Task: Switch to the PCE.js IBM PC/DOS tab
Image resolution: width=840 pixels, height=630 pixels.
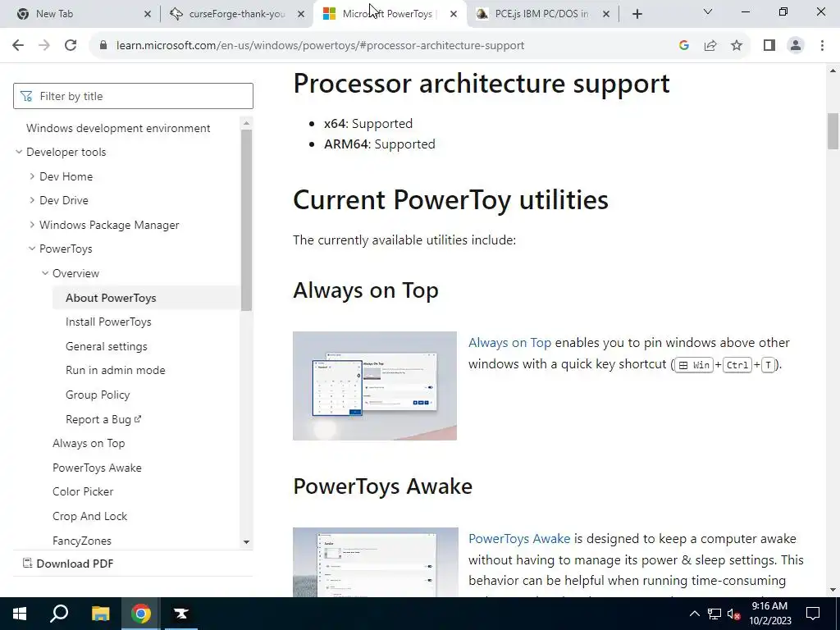Action: click(541, 14)
